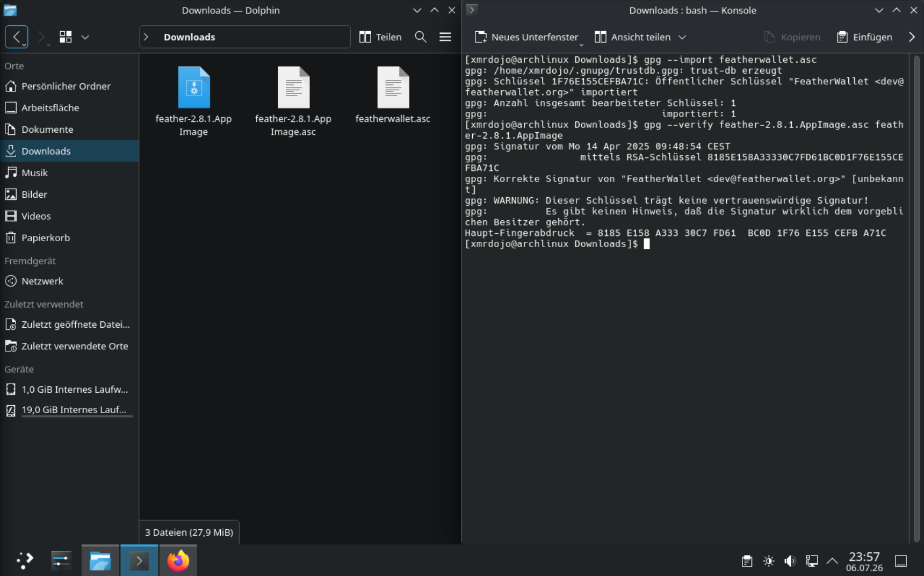Show more Konsole toolbar items chevron
The image size is (924, 576).
tap(912, 37)
